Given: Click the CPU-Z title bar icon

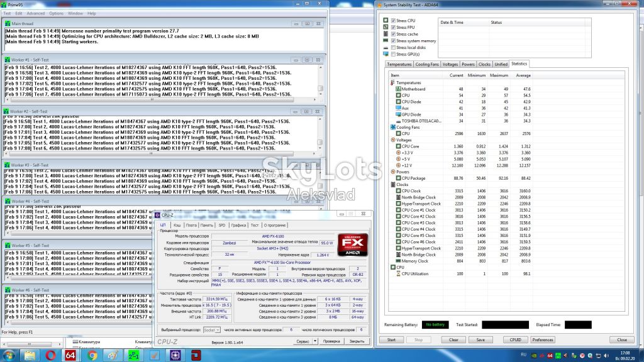Looking at the screenshot, I should click(157, 215).
